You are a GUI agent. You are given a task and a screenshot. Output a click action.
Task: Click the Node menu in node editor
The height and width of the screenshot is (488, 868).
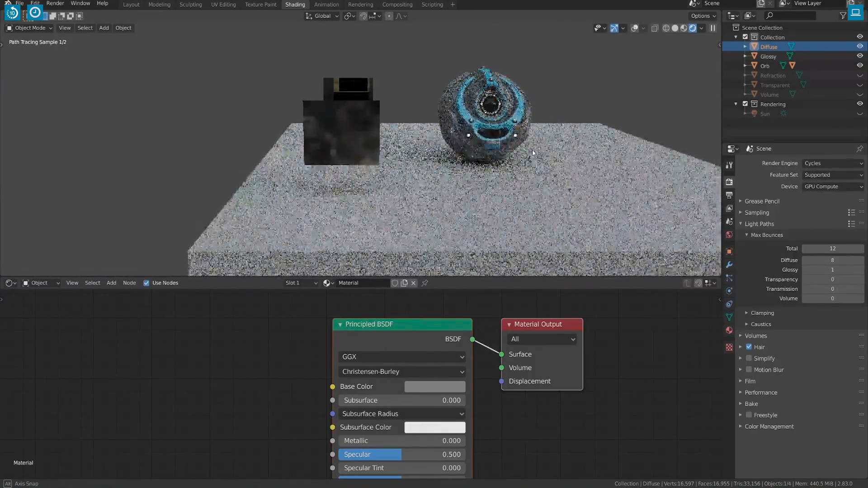click(x=129, y=283)
